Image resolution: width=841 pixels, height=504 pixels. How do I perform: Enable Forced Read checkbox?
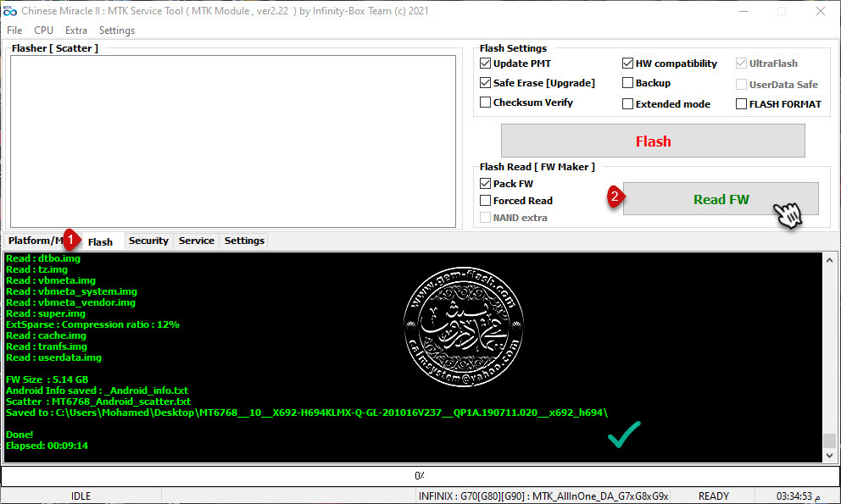(x=486, y=201)
